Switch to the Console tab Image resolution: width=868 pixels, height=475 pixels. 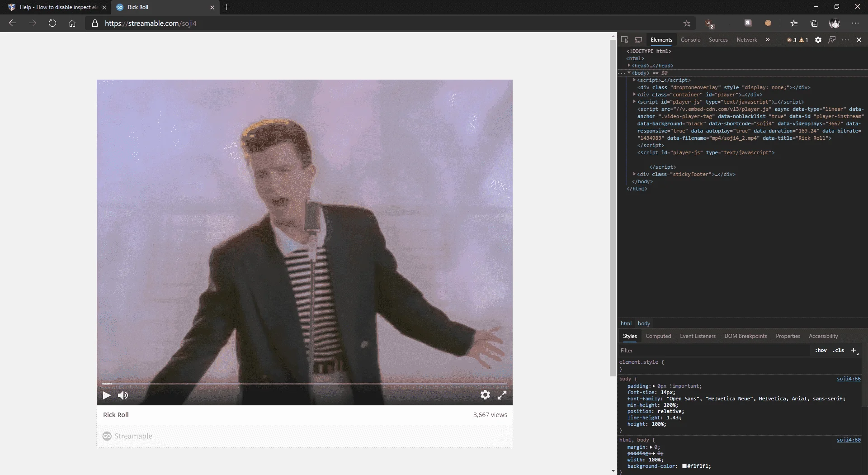(690, 40)
